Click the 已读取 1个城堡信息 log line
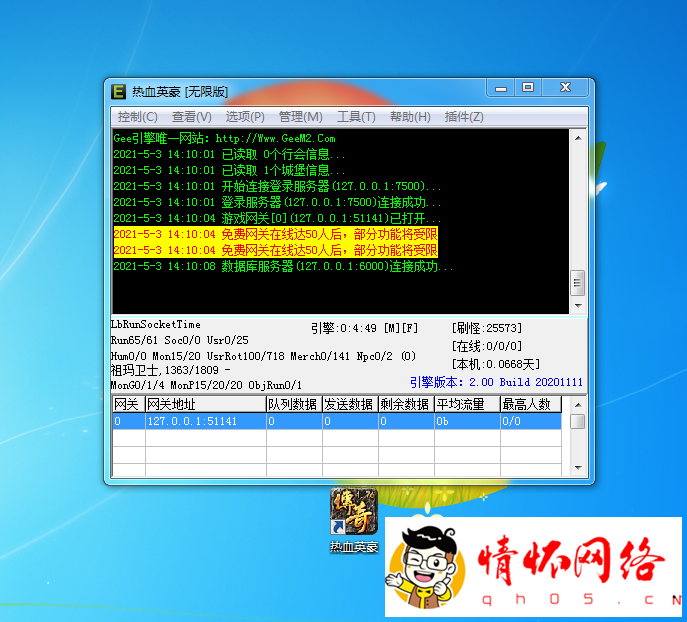The height and width of the screenshot is (622, 687). (229, 170)
